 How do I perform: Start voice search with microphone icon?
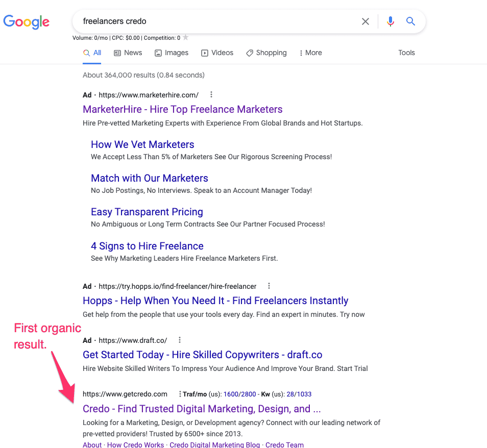point(391,21)
